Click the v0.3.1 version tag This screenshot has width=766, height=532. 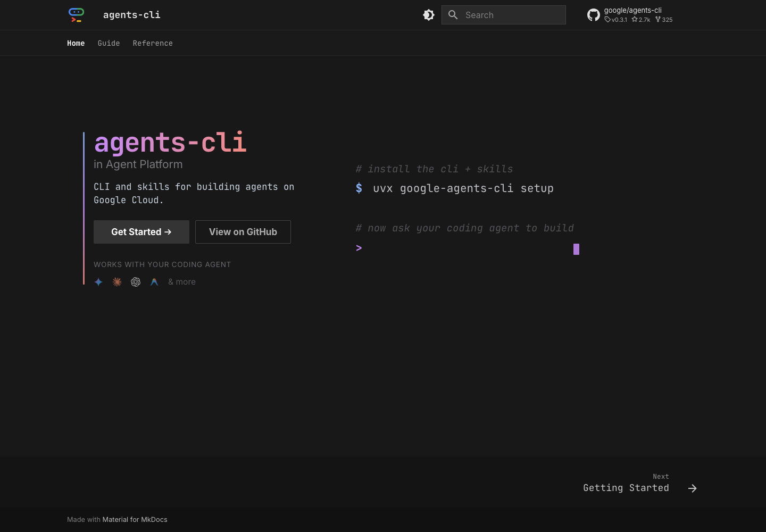[x=616, y=20]
